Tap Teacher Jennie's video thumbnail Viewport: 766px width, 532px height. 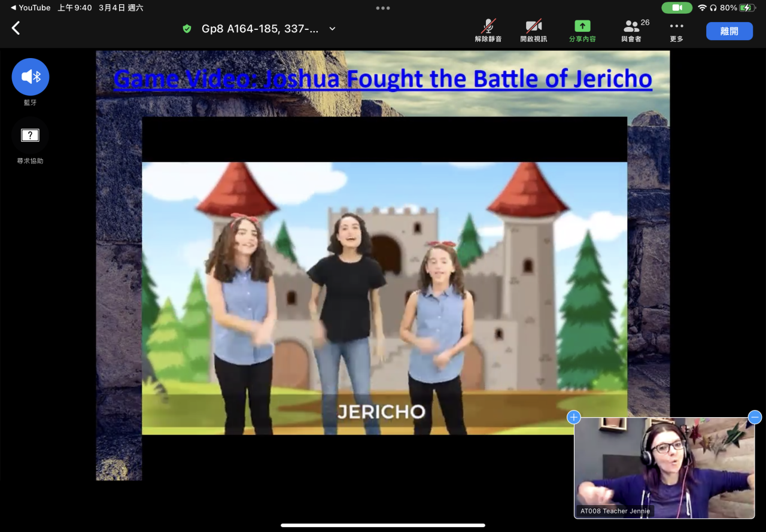(x=664, y=467)
